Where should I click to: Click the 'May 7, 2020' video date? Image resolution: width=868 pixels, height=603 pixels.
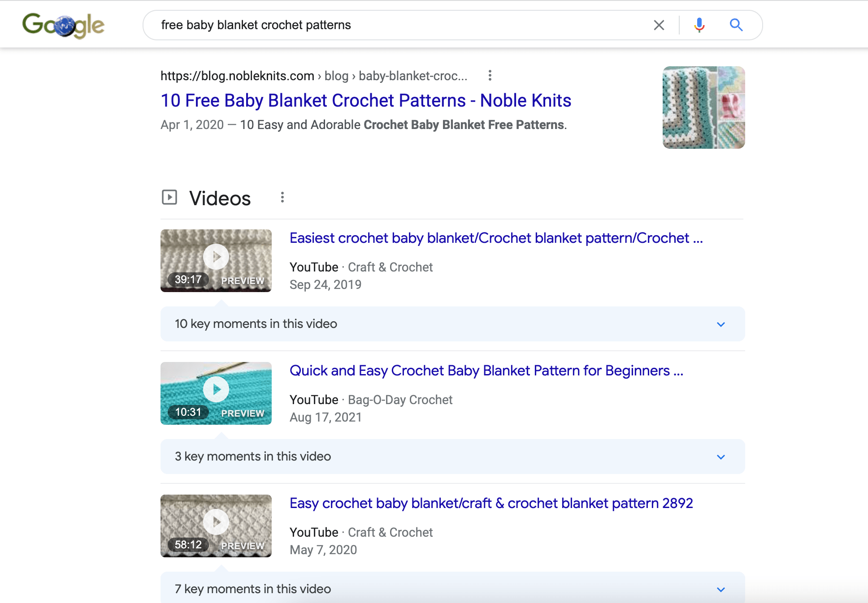[323, 550]
